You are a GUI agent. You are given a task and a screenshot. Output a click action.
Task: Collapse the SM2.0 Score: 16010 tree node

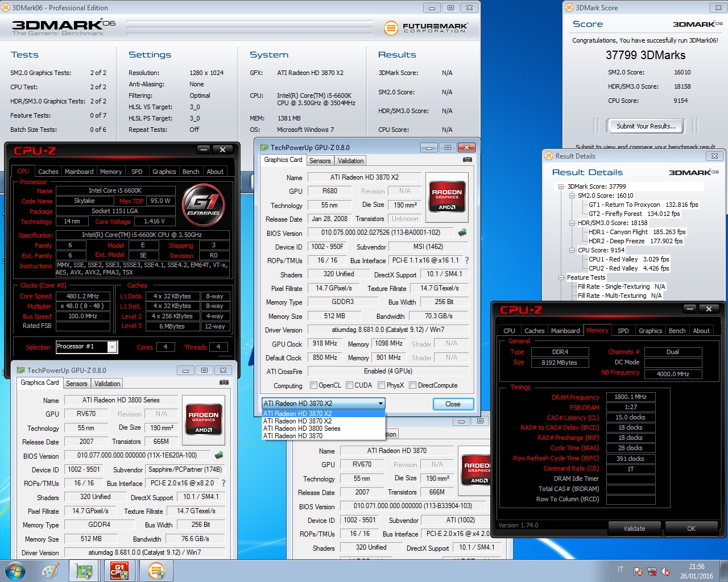572,196
